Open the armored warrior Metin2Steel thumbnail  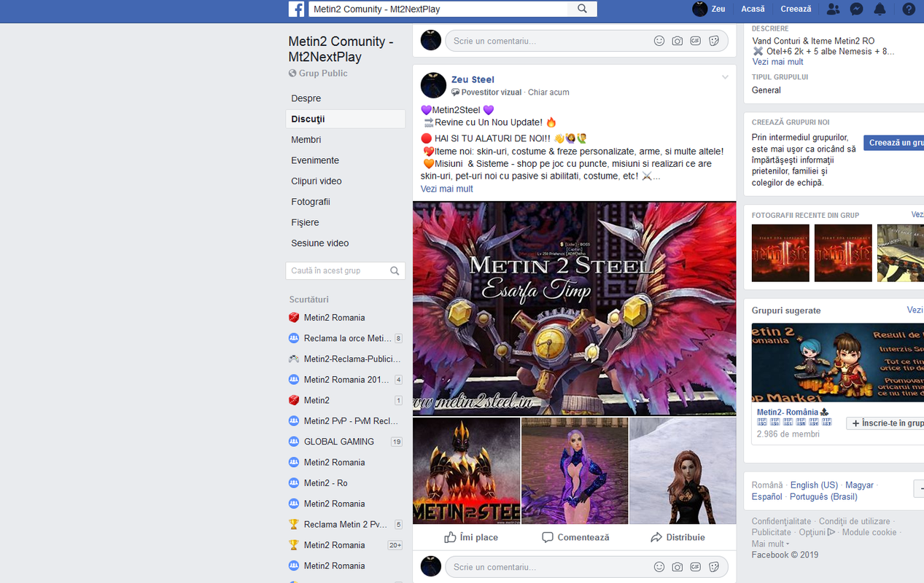click(467, 471)
